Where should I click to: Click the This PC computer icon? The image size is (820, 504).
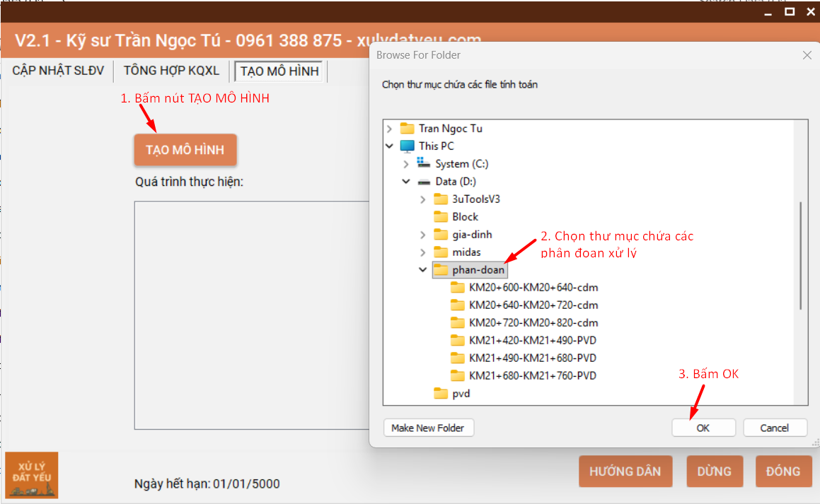[407, 146]
